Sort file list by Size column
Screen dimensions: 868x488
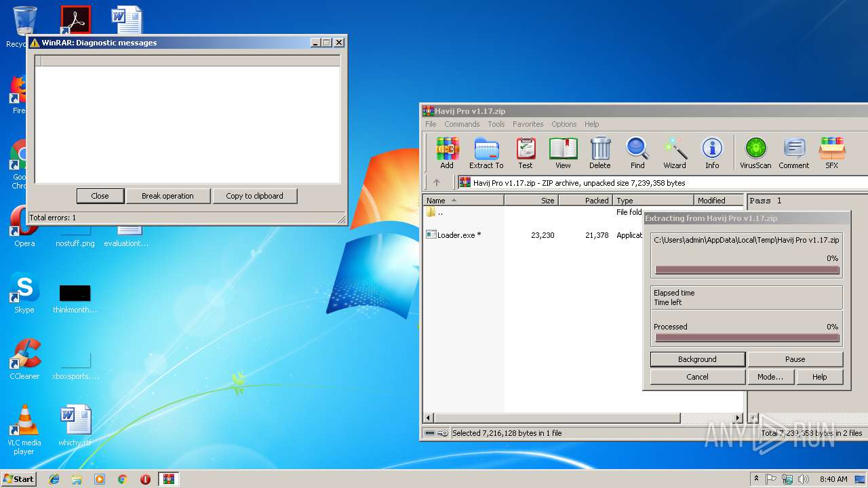point(532,201)
